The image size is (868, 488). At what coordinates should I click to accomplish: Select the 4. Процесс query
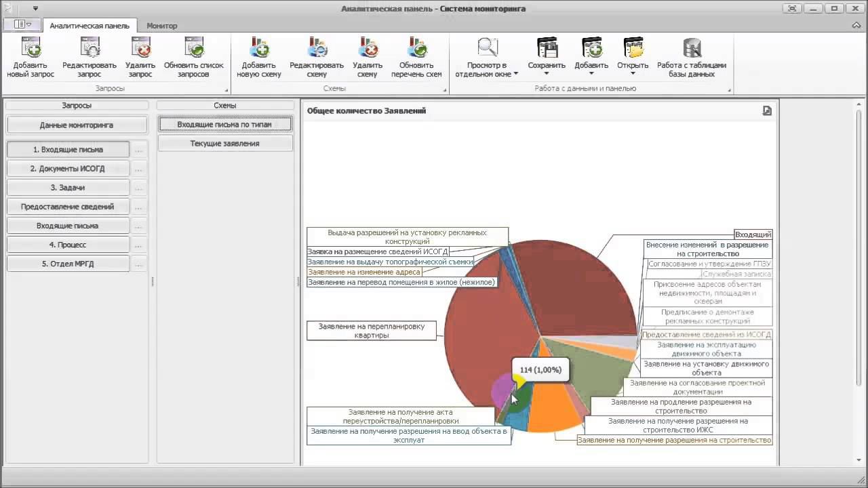pyautogui.click(x=68, y=245)
